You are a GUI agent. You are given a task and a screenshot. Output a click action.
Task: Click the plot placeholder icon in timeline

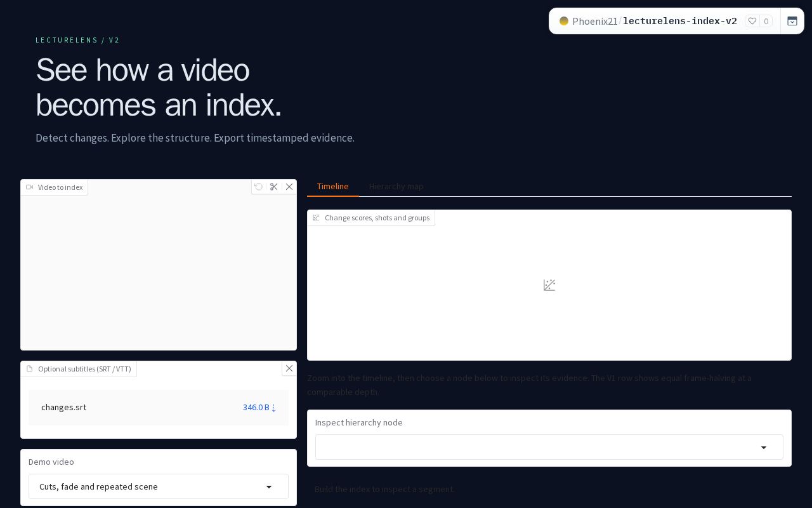click(549, 285)
